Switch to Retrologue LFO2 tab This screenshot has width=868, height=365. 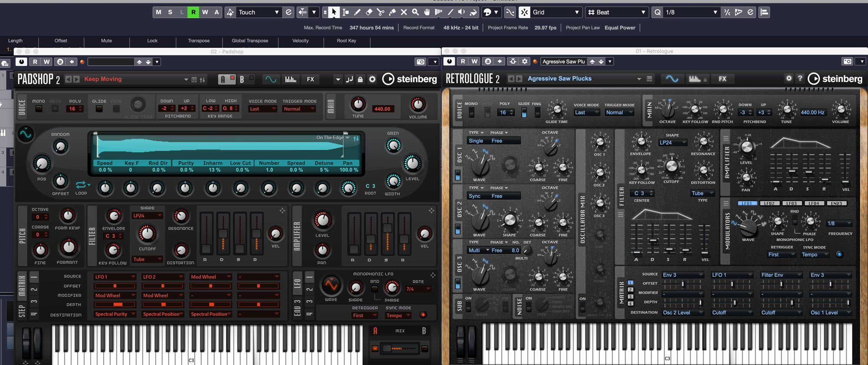[x=769, y=203]
